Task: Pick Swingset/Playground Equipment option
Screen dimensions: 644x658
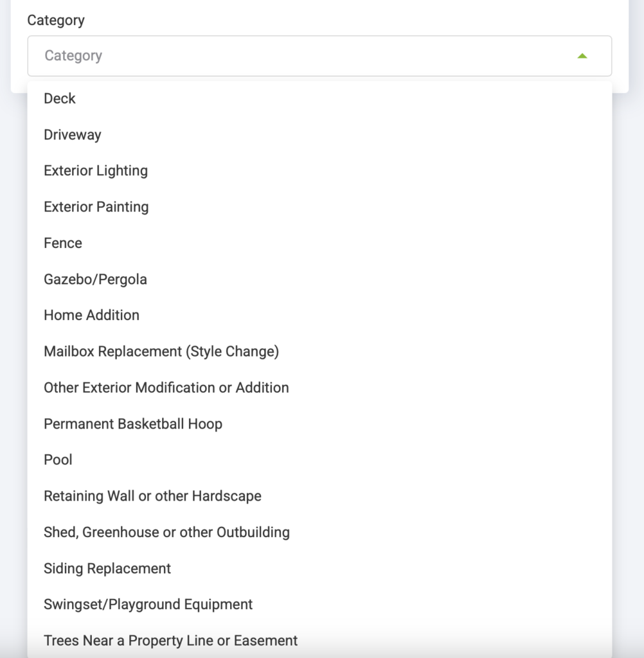Action: (x=319, y=604)
